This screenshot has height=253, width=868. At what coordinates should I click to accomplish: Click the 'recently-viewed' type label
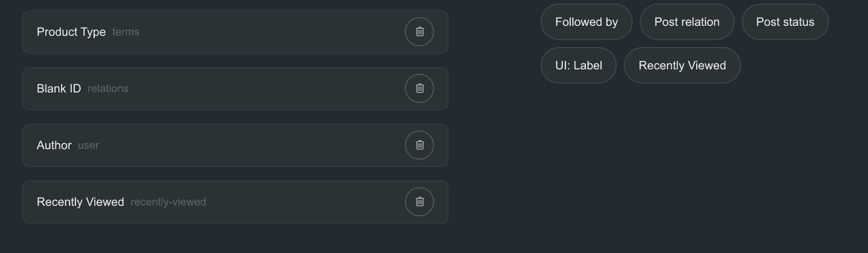[168, 202]
